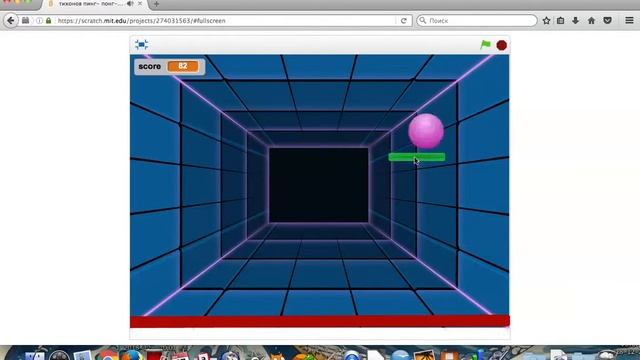Reload the page with the refresh arrow
Screen dimensions: 640x360
[404, 20]
